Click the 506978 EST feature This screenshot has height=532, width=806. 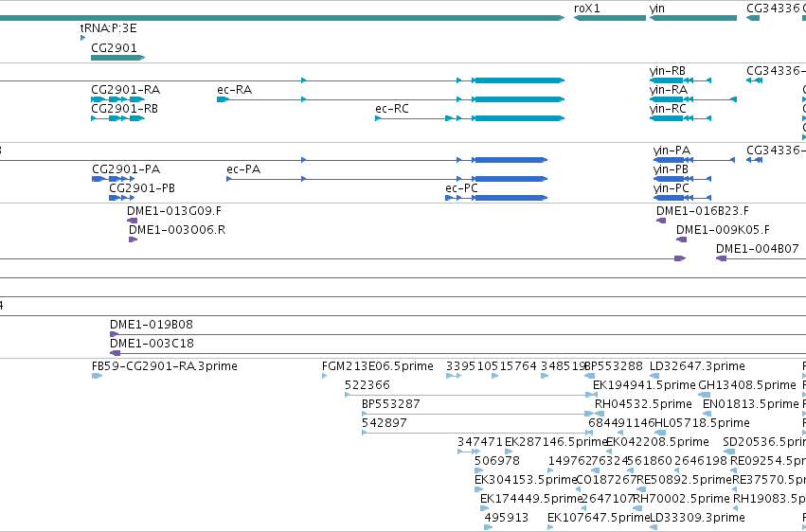(x=478, y=470)
